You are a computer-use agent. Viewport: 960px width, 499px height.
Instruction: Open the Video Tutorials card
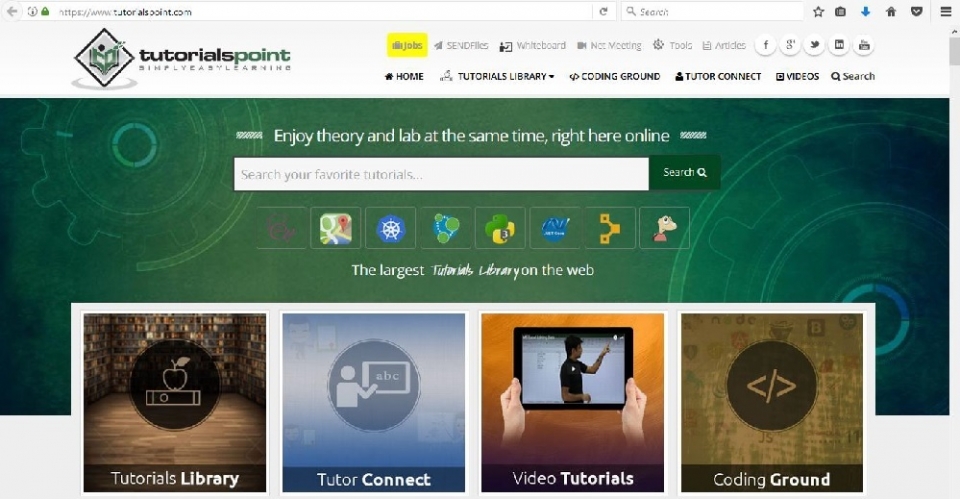click(x=572, y=403)
